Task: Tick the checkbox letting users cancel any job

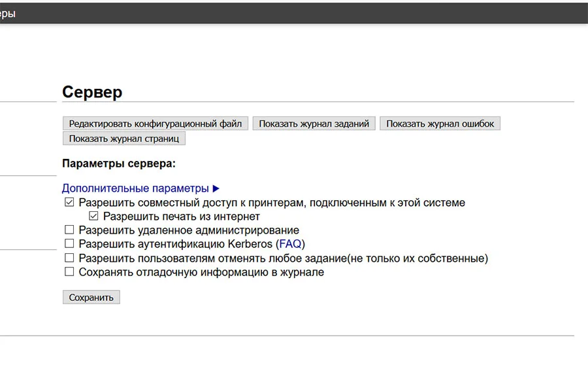Action: (x=69, y=258)
